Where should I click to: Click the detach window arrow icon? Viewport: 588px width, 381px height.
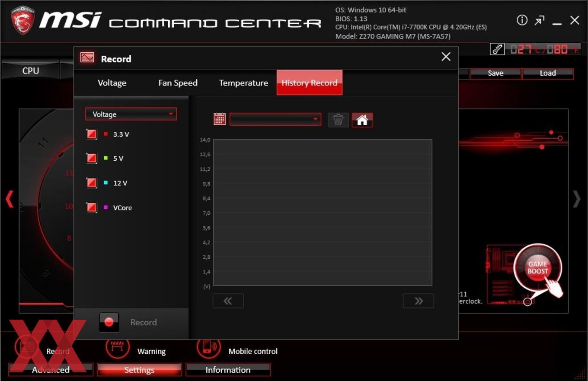click(540, 20)
